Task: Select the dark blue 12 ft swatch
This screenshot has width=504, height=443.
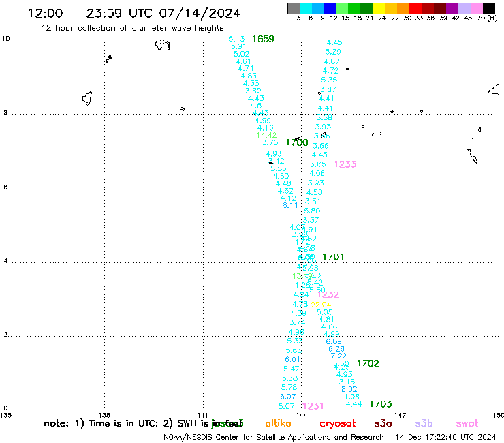Action: [x=330, y=8]
